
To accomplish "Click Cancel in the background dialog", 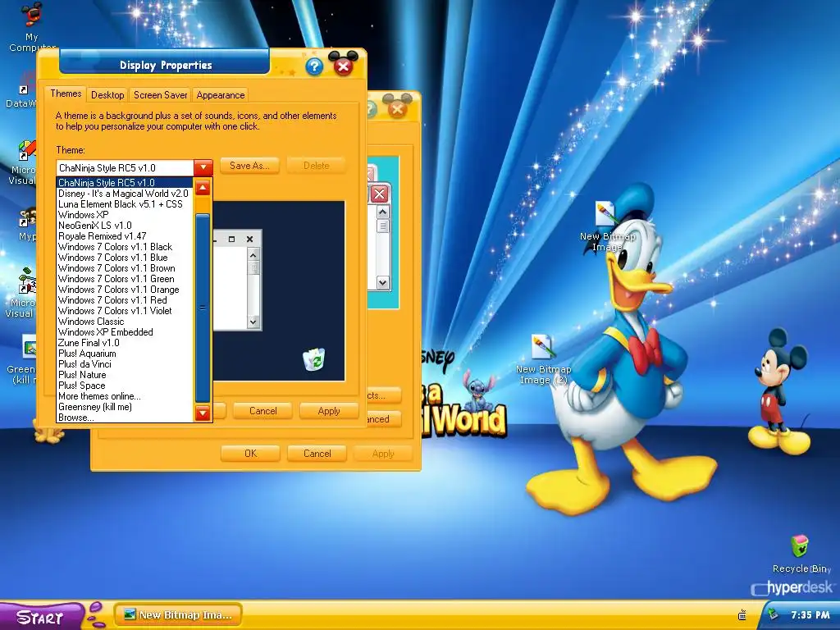I will pos(317,453).
